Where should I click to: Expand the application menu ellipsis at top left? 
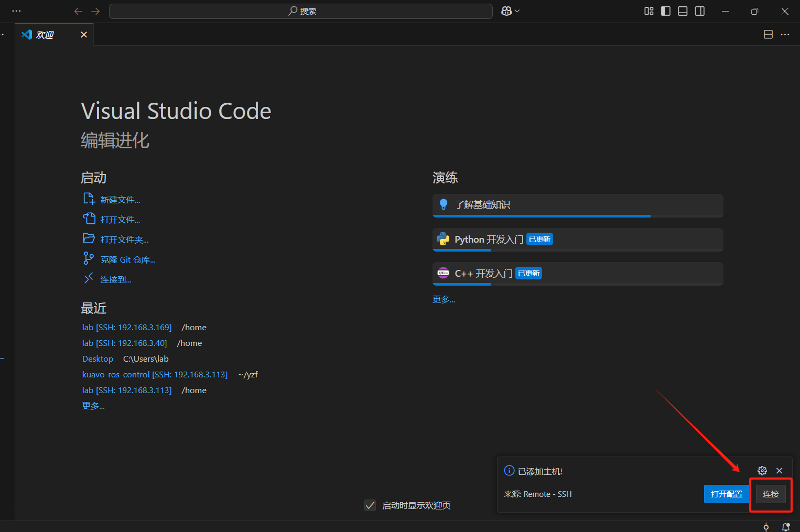tap(16, 11)
